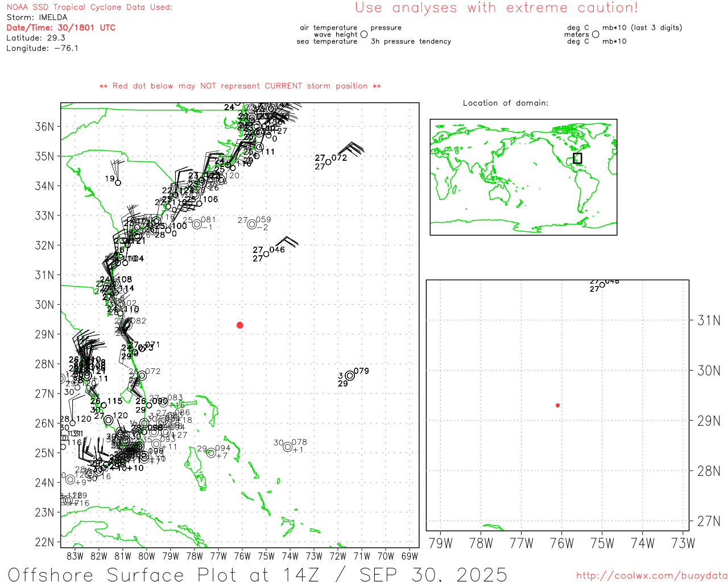Select the station circle labeled 046 on main map
The width and height of the screenshot is (728, 582).
(x=266, y=254)
